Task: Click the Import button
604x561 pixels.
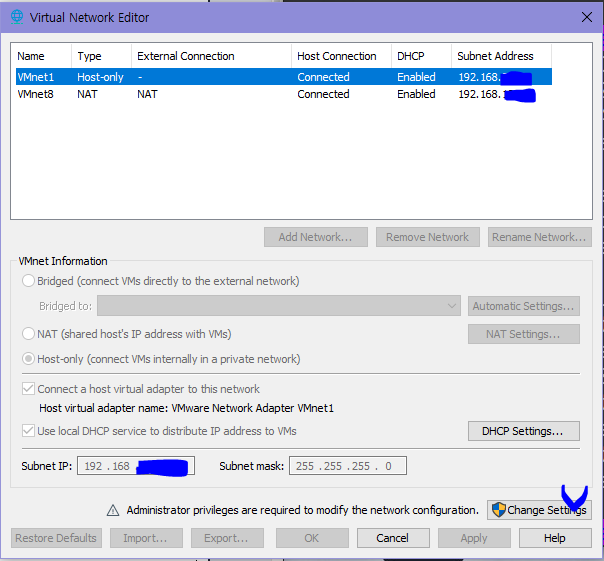Action: (x=146, y=538)
